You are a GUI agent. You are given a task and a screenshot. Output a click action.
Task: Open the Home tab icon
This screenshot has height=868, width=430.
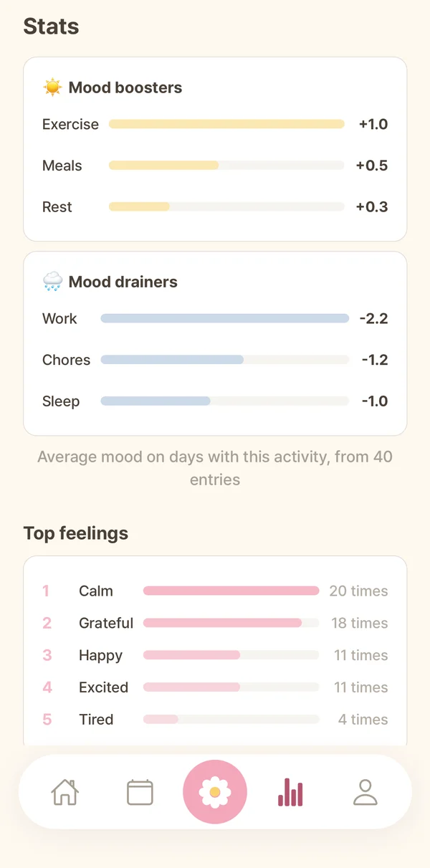[64, 792]
